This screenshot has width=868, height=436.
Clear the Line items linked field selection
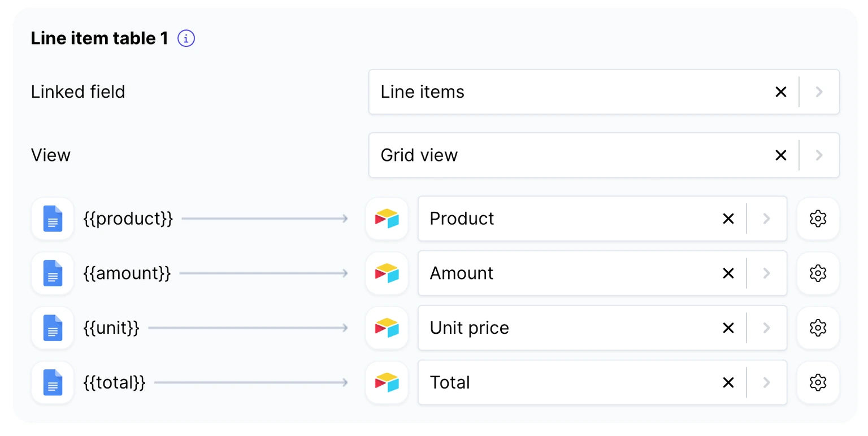pos(780,91)
